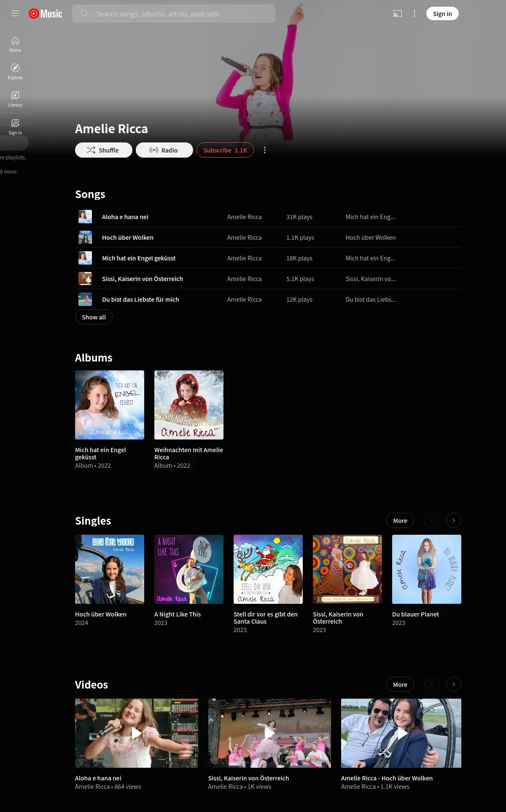Screen dimensions: 506x812
Task: Start Amelie Ricca radio
Action: 164,150
